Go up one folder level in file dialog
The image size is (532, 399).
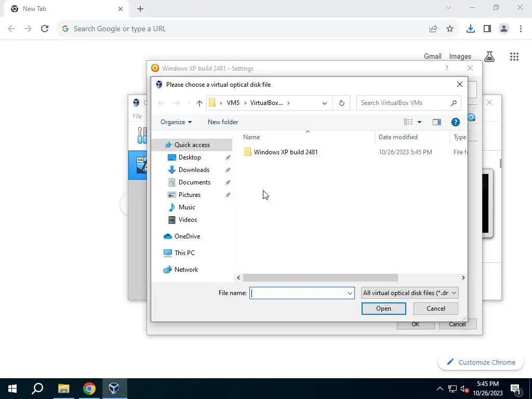[x=199, y=103]
